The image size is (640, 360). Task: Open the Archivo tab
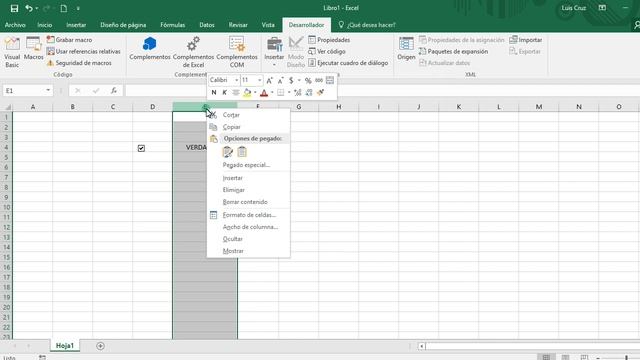15,25
